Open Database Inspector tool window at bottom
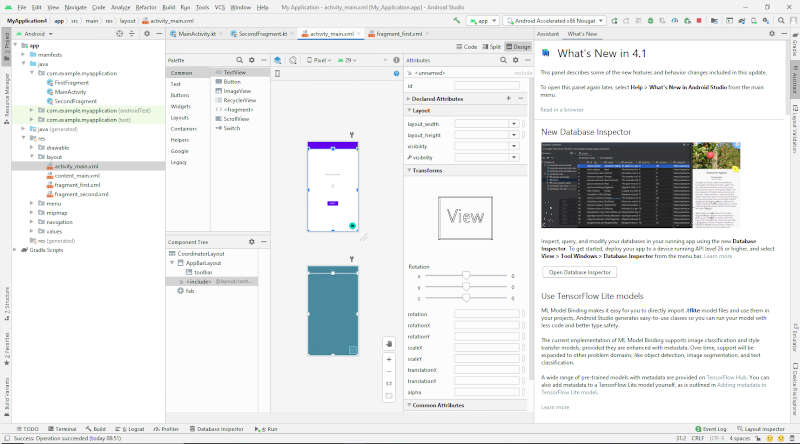The width and height of the screenshot is (800, 444). tap(216, 429)
